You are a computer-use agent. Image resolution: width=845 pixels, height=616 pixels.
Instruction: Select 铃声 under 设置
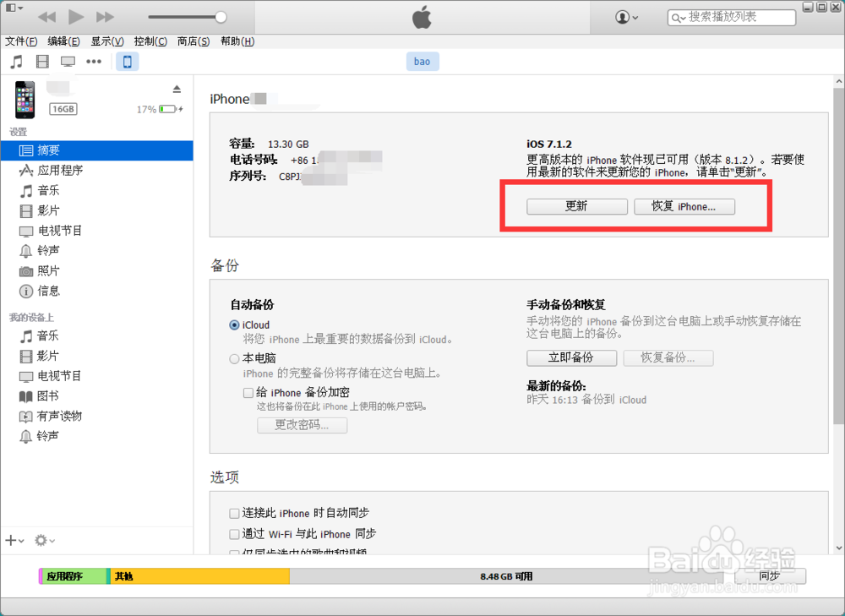tap(97, 251)
